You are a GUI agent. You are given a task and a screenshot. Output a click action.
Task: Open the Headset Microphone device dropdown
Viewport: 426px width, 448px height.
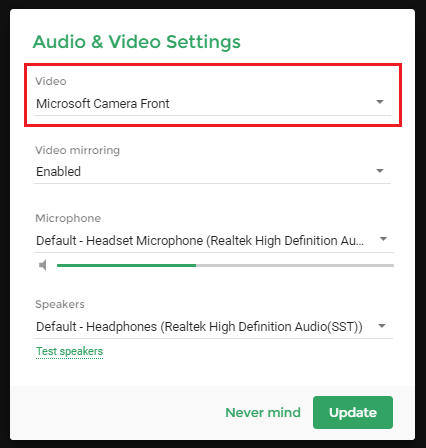214,240
